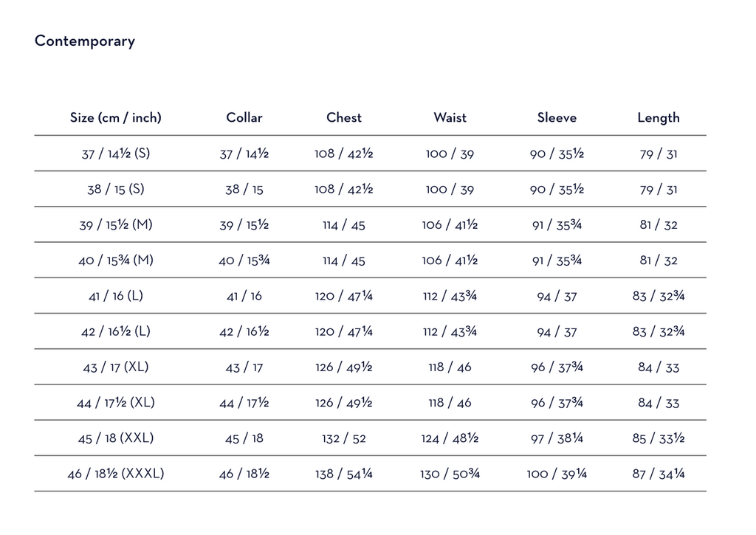Select the Chest column header
Viewport: 756px width, 535px height.
click(344, 117)
